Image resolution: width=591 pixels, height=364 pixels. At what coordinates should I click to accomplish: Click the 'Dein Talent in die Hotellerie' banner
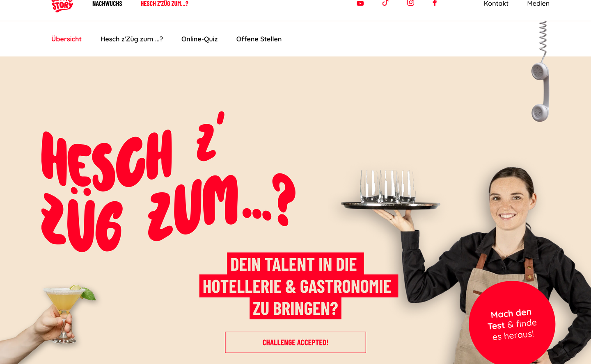click(x=298, y=286)
